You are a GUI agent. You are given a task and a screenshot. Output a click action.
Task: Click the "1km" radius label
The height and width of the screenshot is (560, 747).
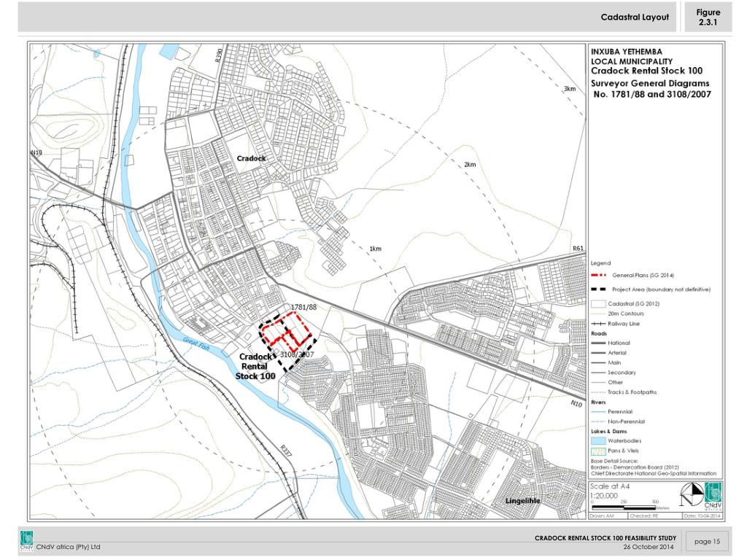pos(376,249)
